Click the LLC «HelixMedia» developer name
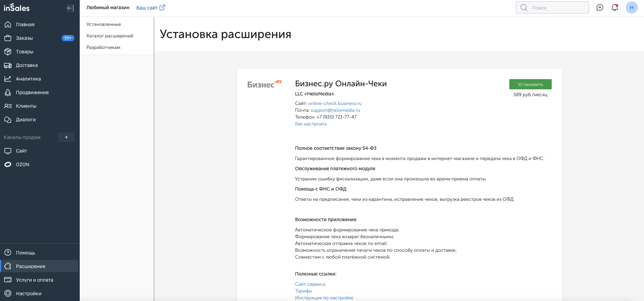The width and height of the screenshot is (644, 301). [315, 94]
